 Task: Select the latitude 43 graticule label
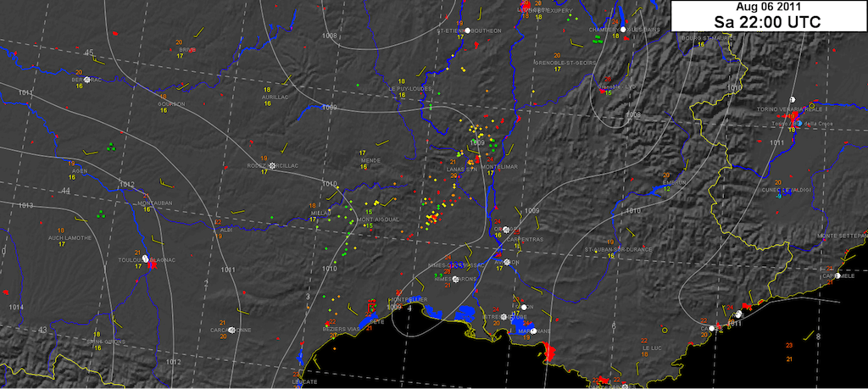point(43,330)
